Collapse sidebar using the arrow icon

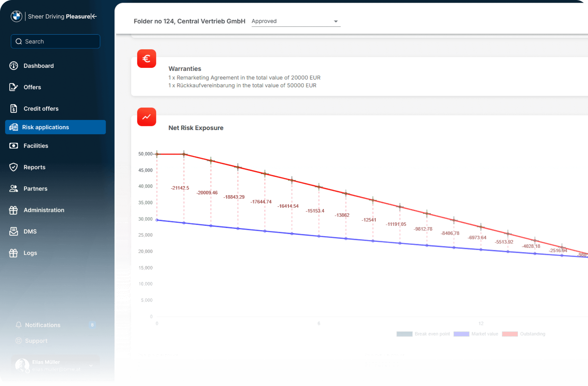pos(94,16)
